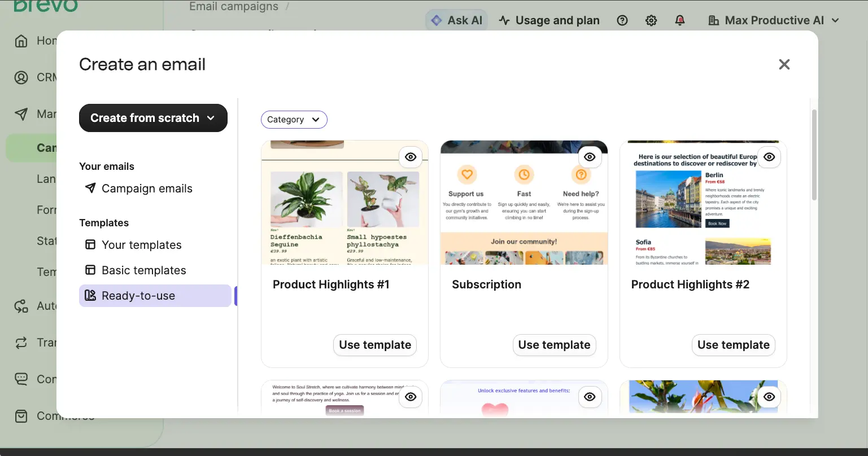Click the Brevo logo
This screenshot has height=456, width=868.
(x=45, y=7)
